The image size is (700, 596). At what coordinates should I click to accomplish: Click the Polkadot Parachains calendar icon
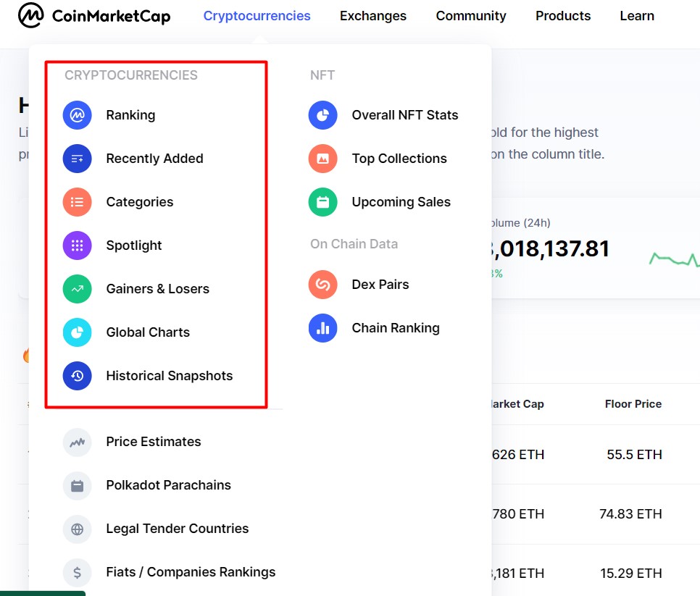(78, 485)
